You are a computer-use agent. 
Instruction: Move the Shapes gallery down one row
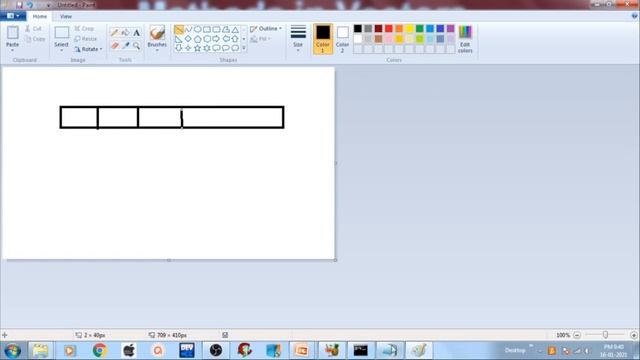[244, 39]
